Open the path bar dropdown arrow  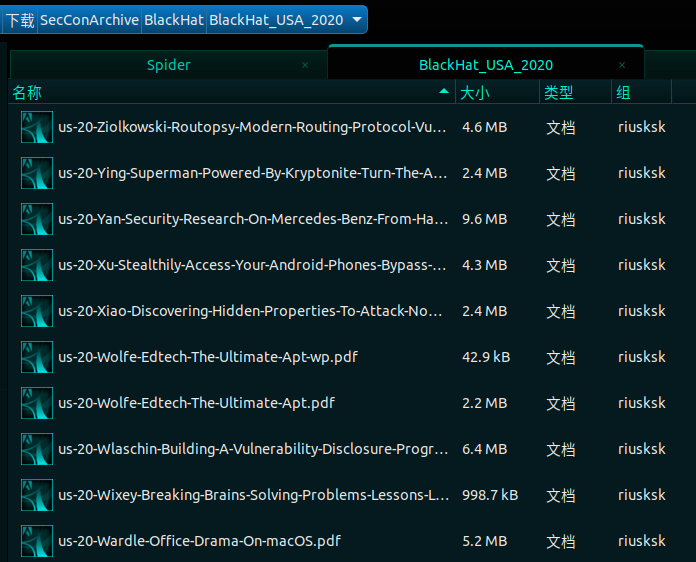pos(356,20)
